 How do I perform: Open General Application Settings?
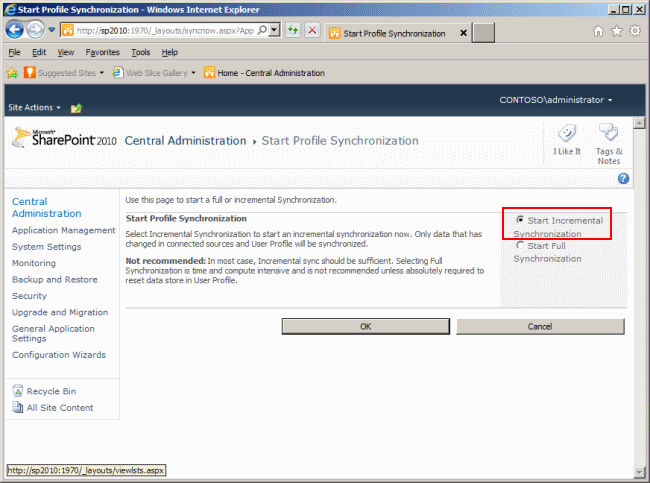[53, 334]
